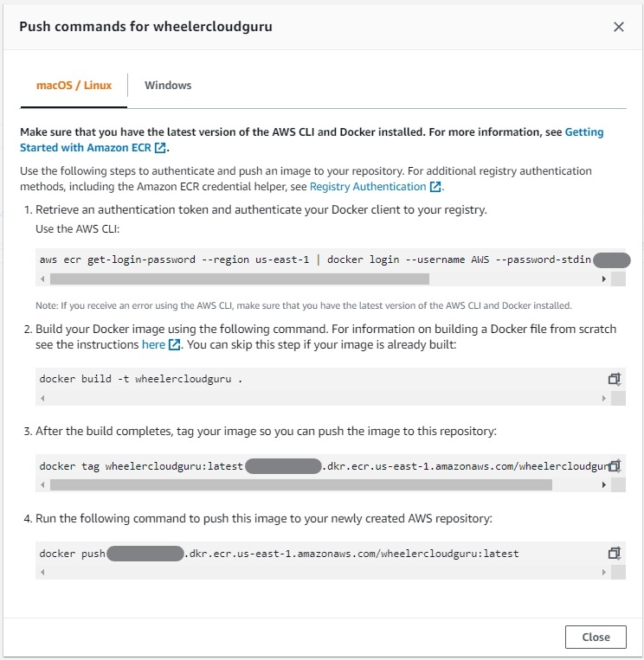The image size is (644, 660).
Task: Switch to the Windows tab
Action: [168, 86]
